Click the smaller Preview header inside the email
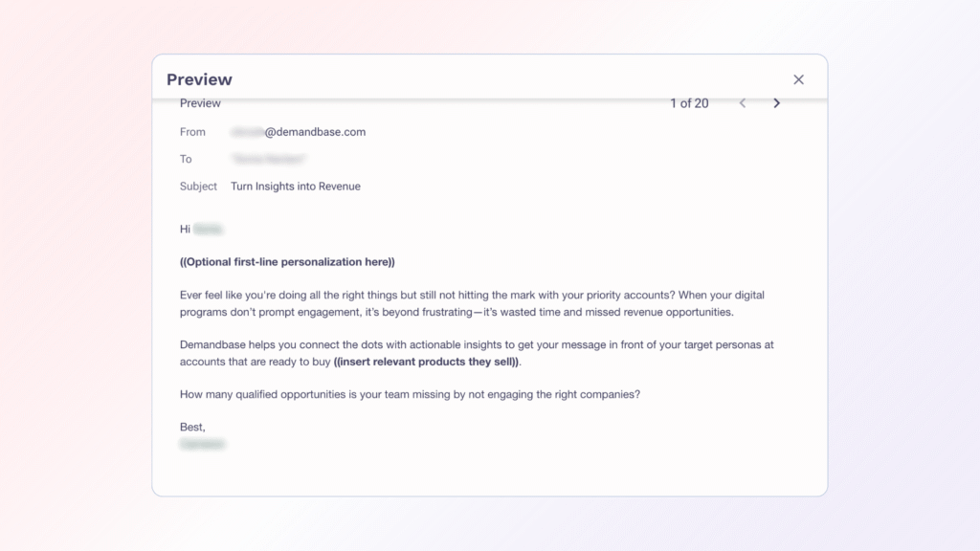980x551 pixels. pos(200,103)
